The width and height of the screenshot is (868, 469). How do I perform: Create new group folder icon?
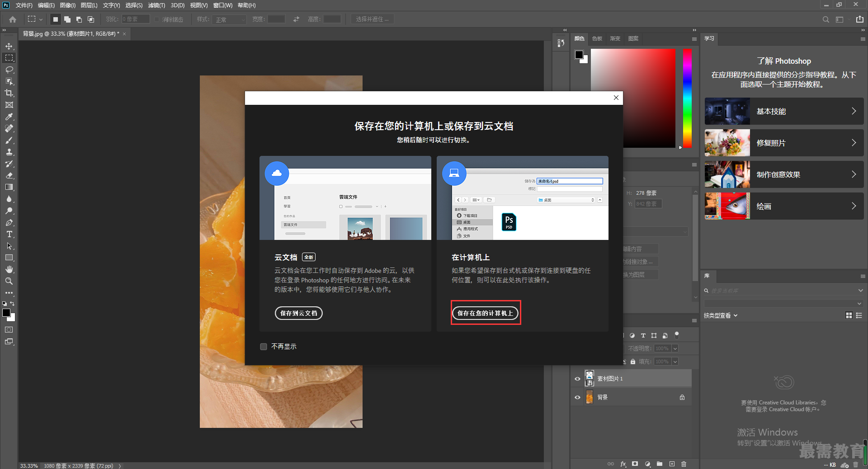click(660, 464)
